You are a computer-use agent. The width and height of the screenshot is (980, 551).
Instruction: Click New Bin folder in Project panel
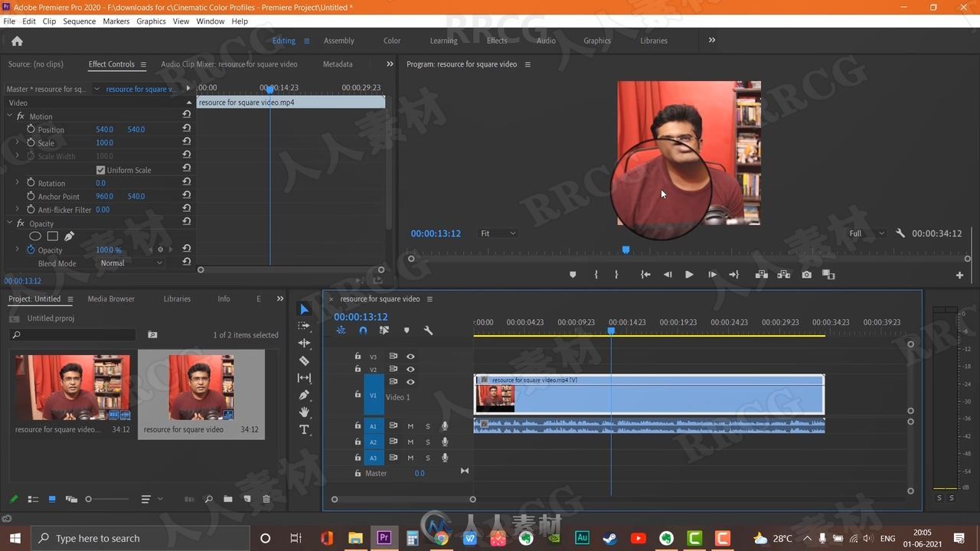pyautogui.click(x=227, y=499)
